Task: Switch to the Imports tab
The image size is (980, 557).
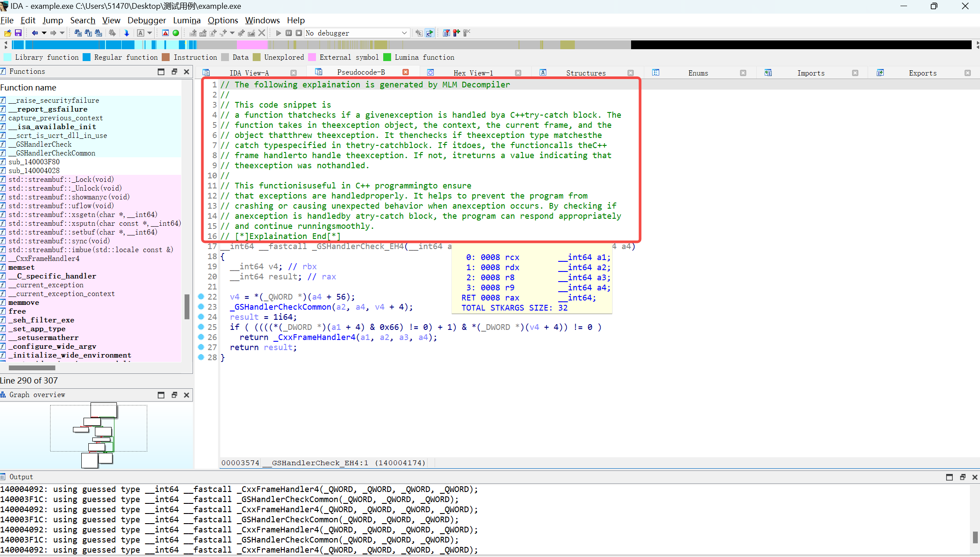Action: pos(811,73)
